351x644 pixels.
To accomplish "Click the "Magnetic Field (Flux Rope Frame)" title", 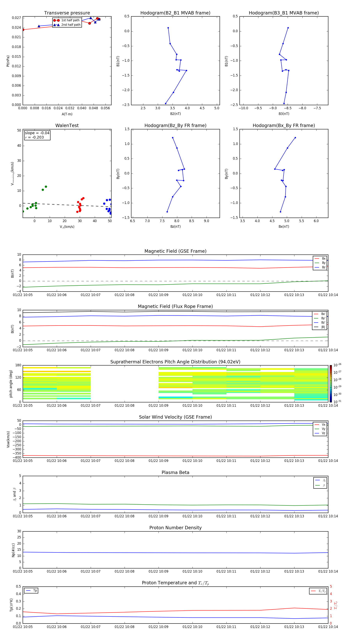I will coord(175,307).
